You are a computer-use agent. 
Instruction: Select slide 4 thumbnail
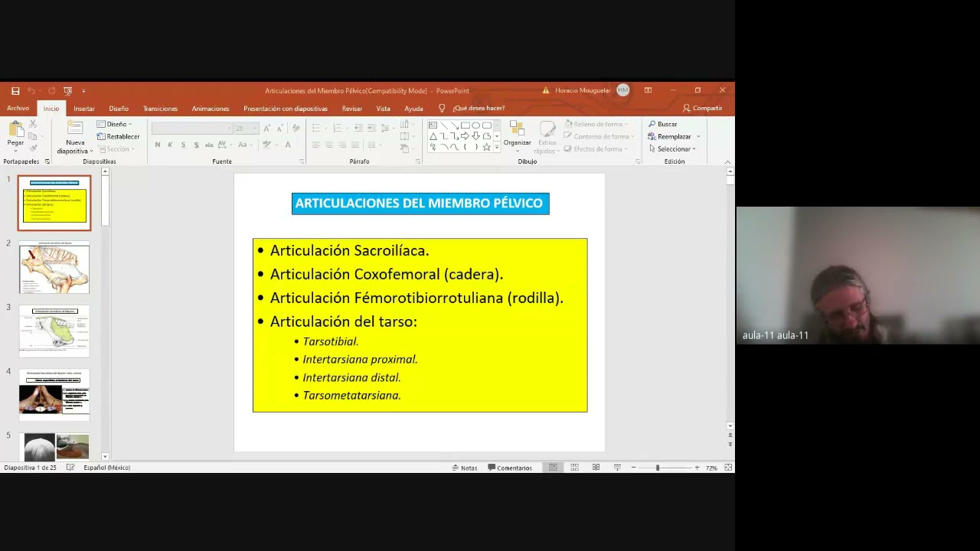point(54,395)
